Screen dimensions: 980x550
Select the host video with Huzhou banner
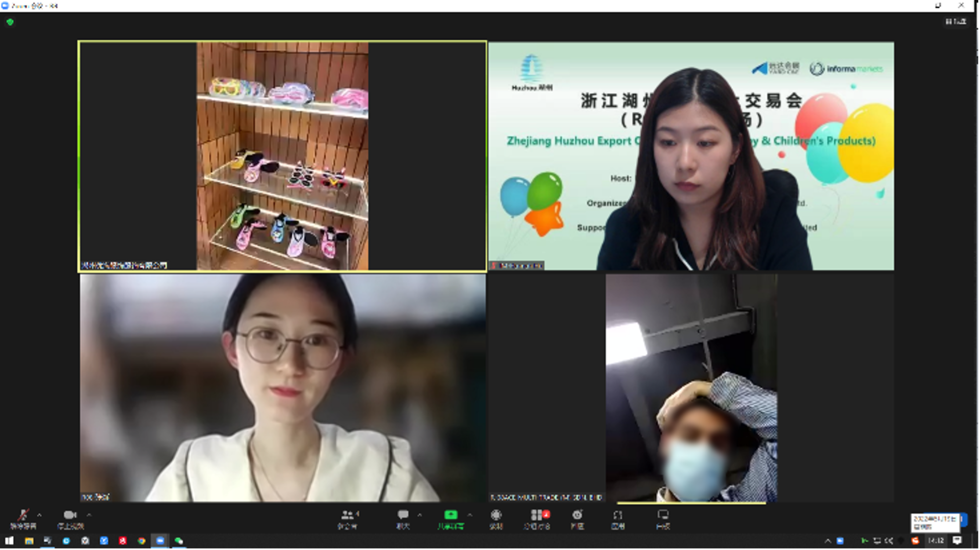691,156
